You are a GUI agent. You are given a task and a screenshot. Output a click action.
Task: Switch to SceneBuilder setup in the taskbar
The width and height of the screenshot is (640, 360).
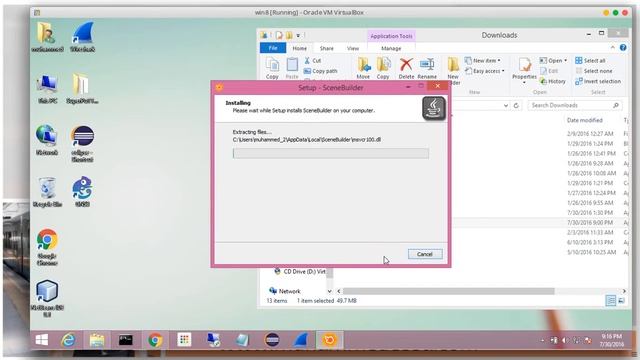point(329,340)
